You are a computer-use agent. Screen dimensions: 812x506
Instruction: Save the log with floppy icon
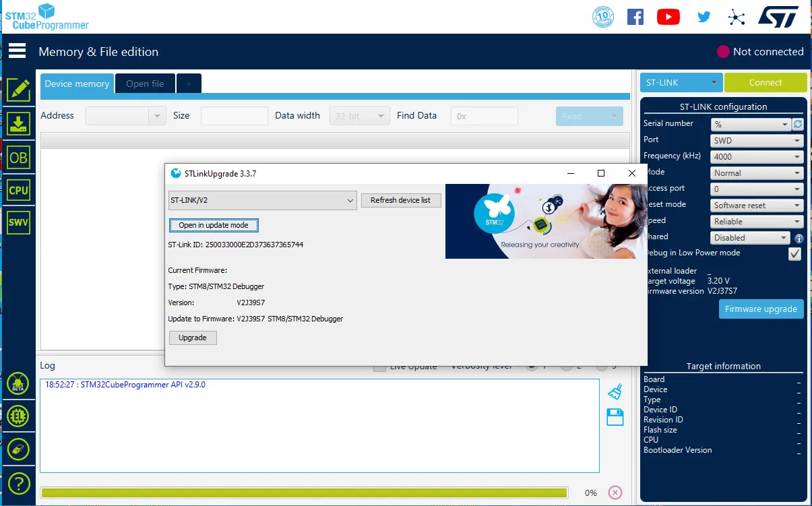click(x=615, y=417)
